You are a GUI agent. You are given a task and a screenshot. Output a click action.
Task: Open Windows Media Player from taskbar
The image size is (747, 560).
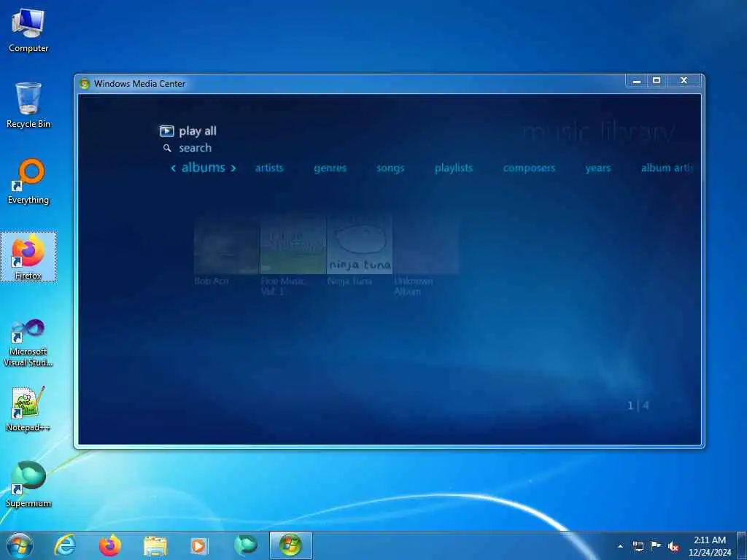pos(199,545)
